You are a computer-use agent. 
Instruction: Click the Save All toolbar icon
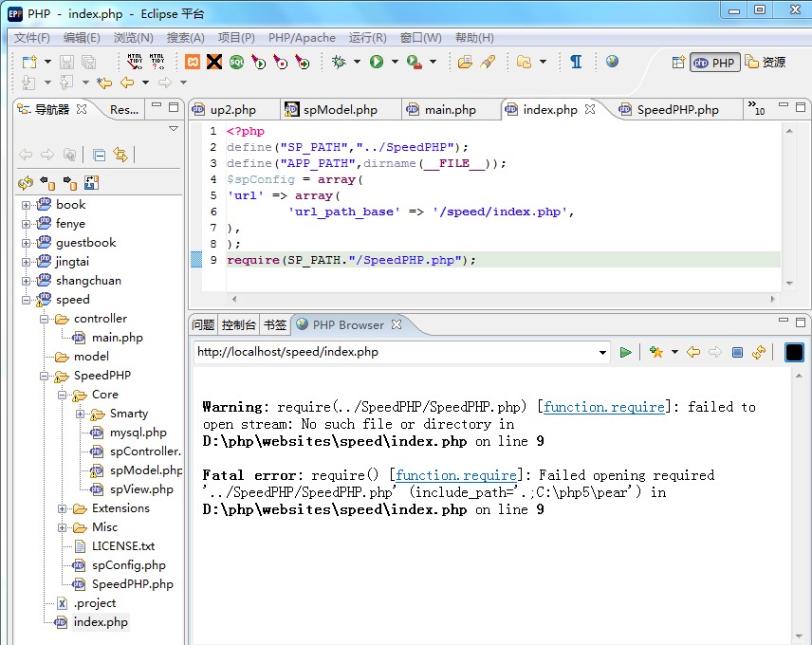tap(89, 62)
